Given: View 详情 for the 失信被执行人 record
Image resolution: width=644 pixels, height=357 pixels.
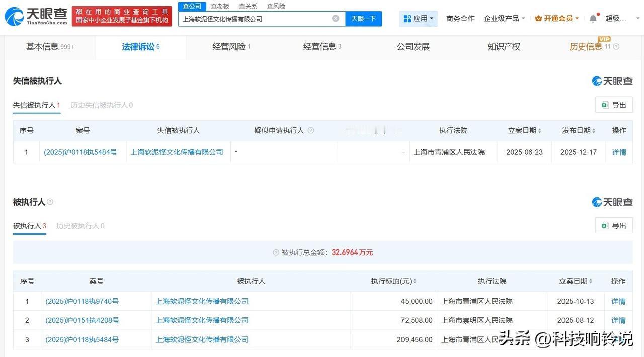Looking at the screenshot, I should click(x=619, y=152).
